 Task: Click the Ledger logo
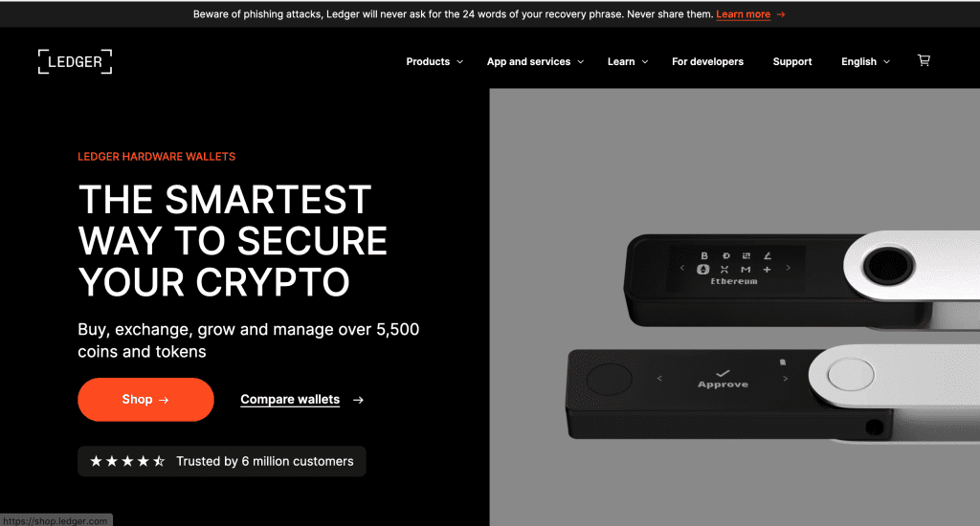coord(75,62)
